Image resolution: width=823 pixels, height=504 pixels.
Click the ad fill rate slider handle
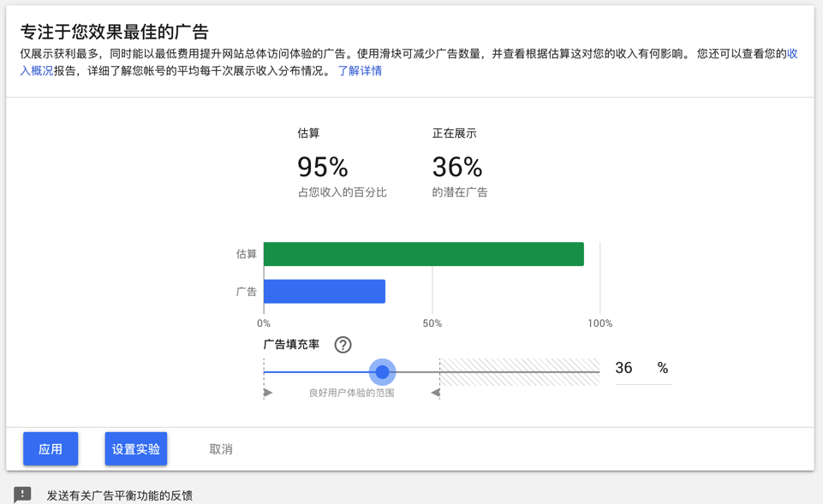382,372
